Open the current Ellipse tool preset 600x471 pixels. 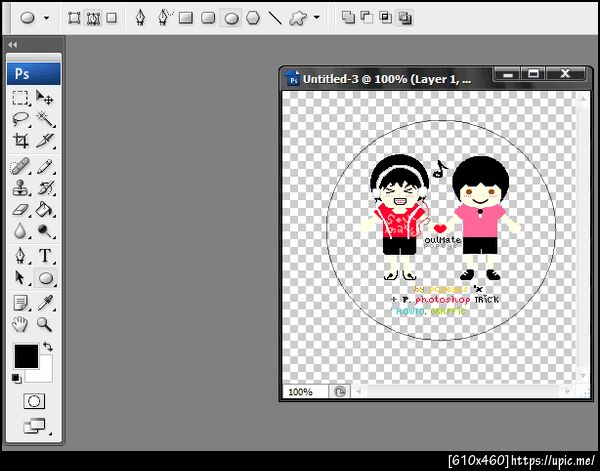coord(28,18)
